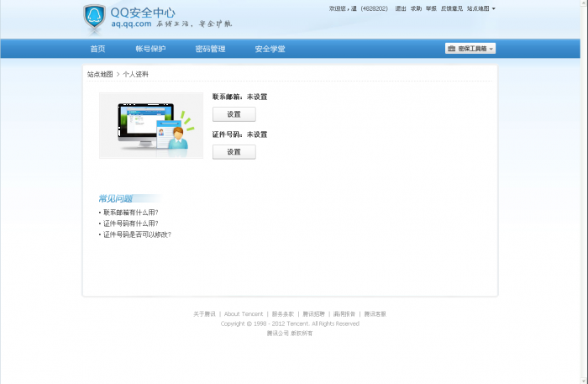
Task: Click the profile illustration thumbnail
Action: point(151,126)
